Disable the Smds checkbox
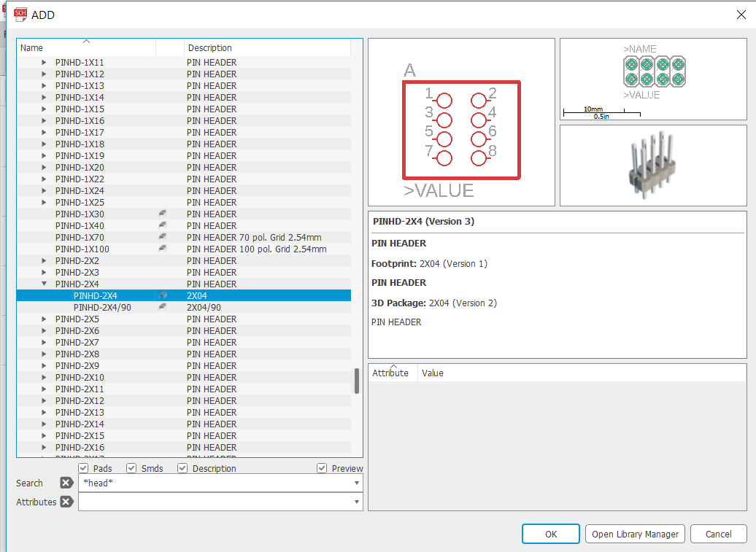The image size is (756, 552). click(131, 468)
